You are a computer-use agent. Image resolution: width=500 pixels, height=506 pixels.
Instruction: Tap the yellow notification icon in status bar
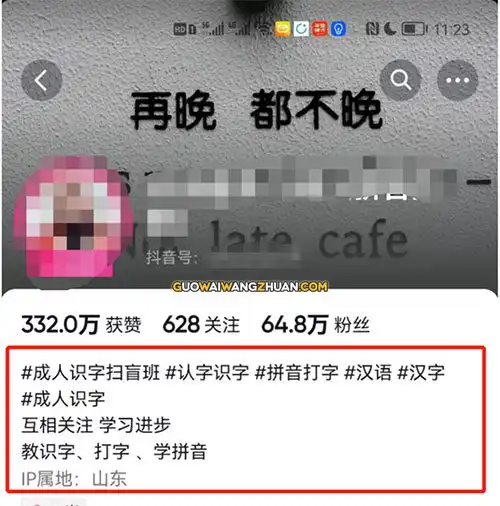[282, 29]
